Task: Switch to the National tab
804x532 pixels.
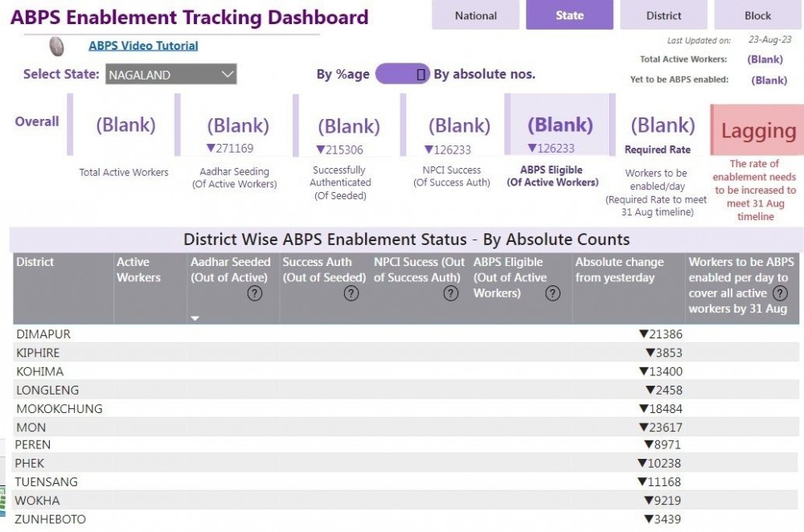Action: (475, 14)
